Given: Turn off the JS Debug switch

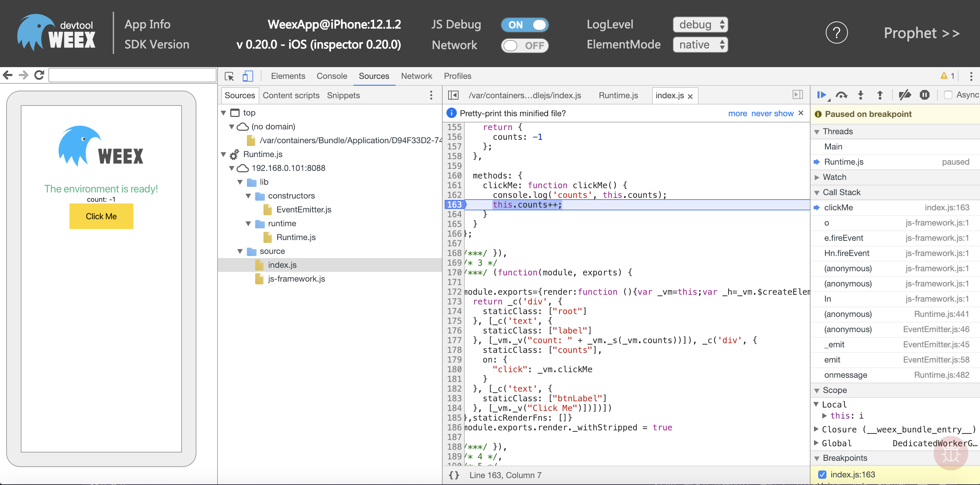Looking at the screenshot, I should point(524,25).
